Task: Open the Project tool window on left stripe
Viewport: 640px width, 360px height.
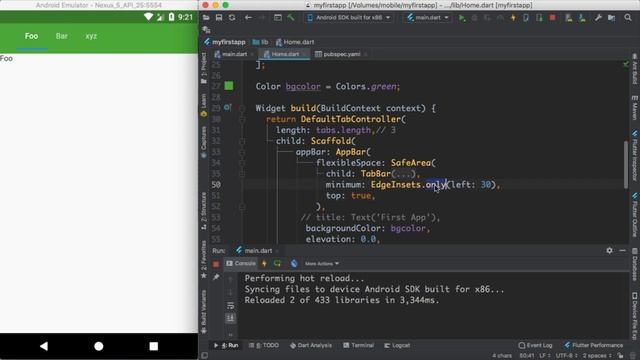Action: click(x=204, y=67)
